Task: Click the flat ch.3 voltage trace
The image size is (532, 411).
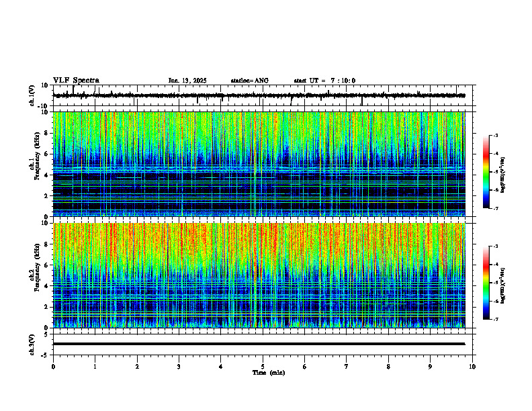Action: (259, 344)
